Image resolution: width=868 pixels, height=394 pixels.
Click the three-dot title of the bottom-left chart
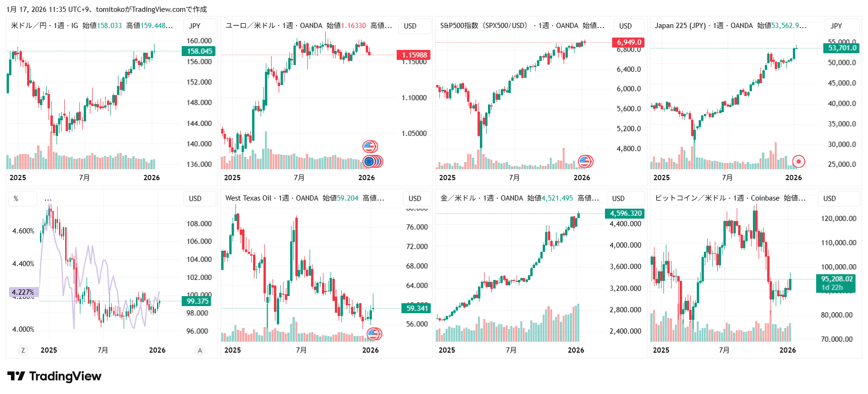(48, 199)
